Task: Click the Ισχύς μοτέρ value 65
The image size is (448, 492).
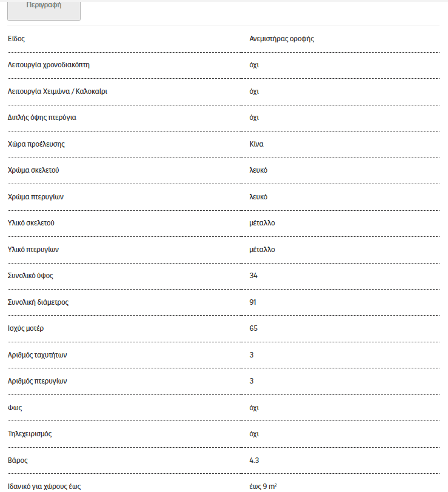Action: click(253, 328)
